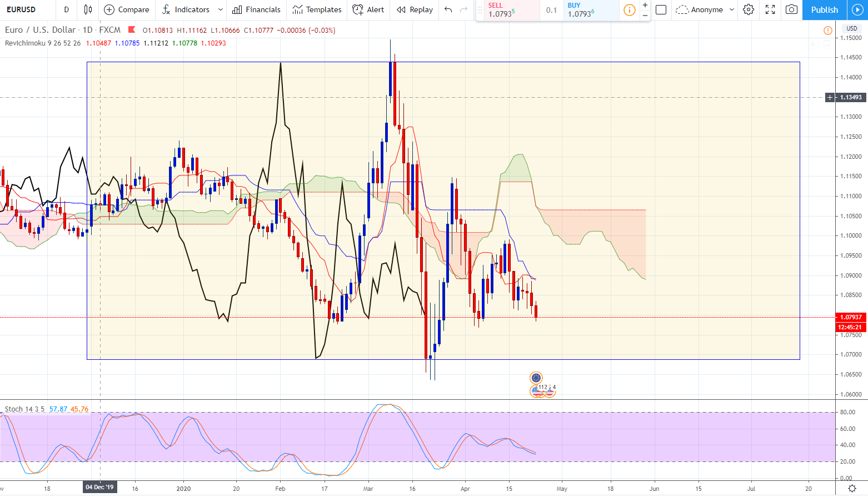Click the Publish button

(825, 9)
